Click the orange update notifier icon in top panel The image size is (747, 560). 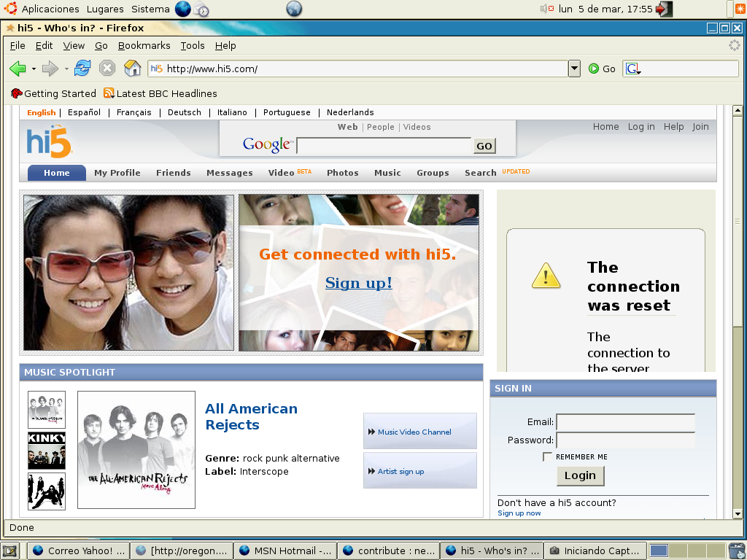tap(741, 9)
